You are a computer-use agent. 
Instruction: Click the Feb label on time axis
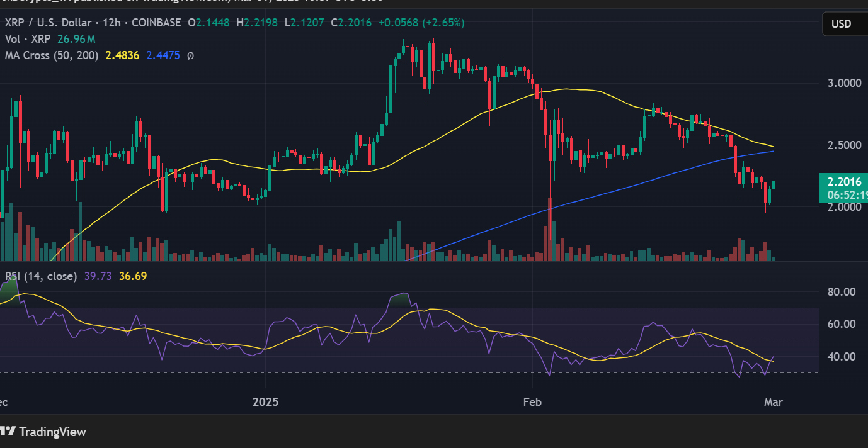point(533,401)
